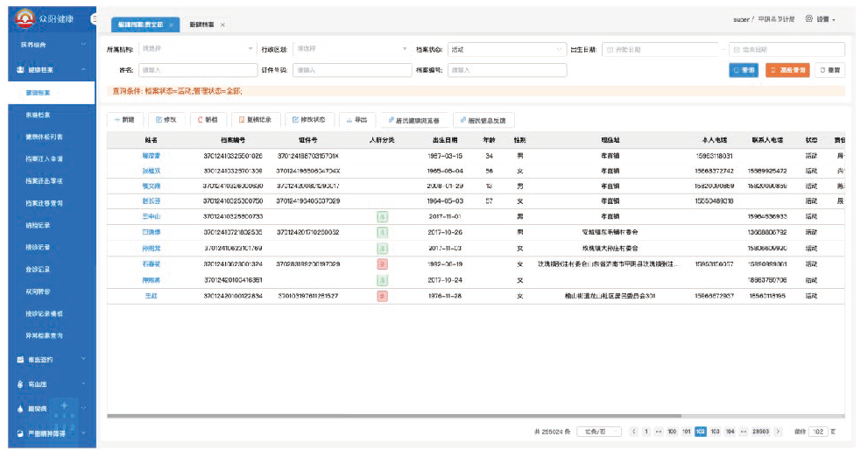
Task: Click the orange 高级查询 button
Action: tap(787, 70)
